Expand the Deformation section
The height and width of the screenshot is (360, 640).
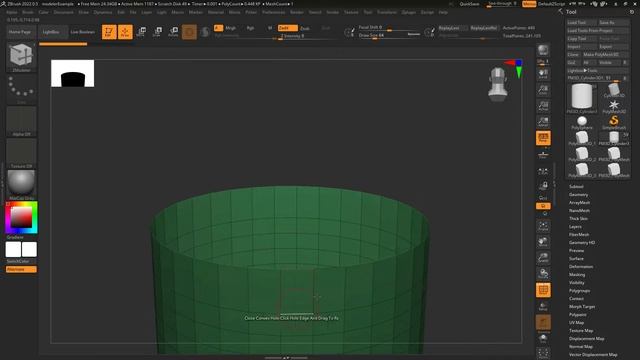click(581, 267)
